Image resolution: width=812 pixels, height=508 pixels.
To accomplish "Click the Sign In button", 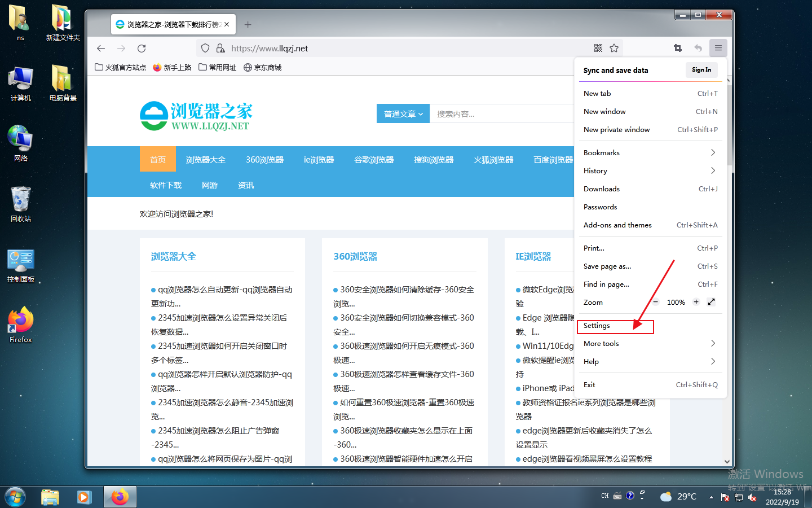I will (x=701, y=70).
